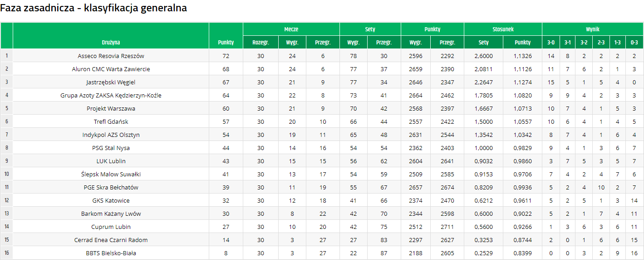
Task: Click the 3-0 result column header
Action: point(551,42)
